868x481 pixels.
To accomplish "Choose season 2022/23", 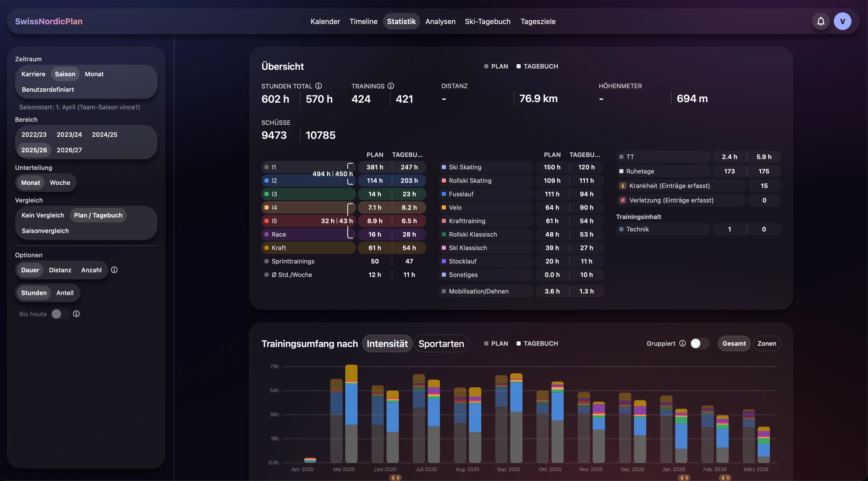I will 34,135.
